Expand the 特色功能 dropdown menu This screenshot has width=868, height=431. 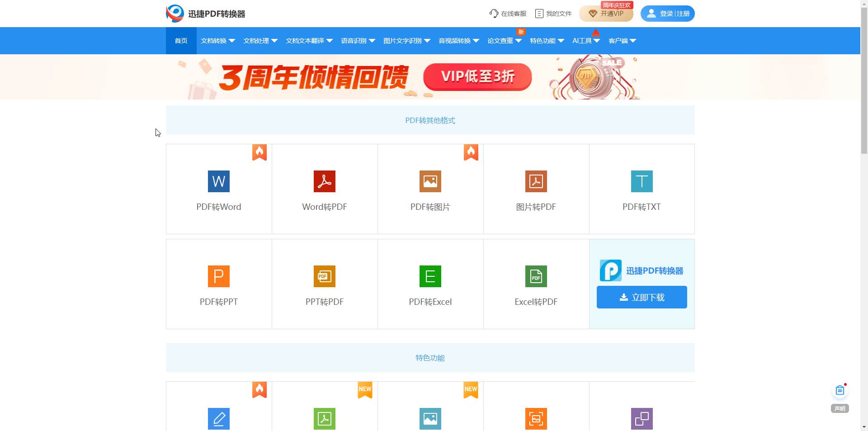pos(547,41)
